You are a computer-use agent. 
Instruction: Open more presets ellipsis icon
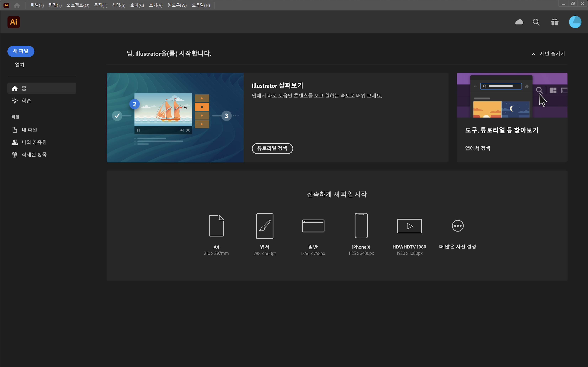click(457, 226)
